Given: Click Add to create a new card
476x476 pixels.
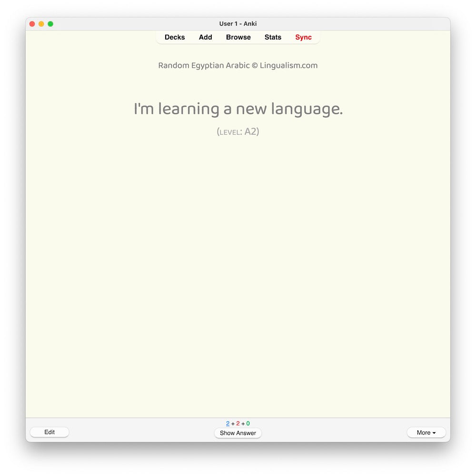Looking at the screenshot, I should (205, 37).
